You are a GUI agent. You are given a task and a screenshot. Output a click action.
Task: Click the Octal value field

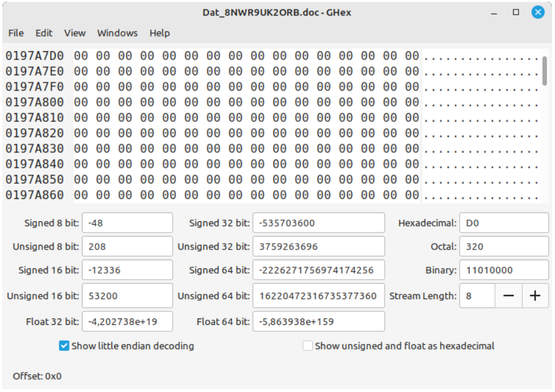tap(503, 247)
